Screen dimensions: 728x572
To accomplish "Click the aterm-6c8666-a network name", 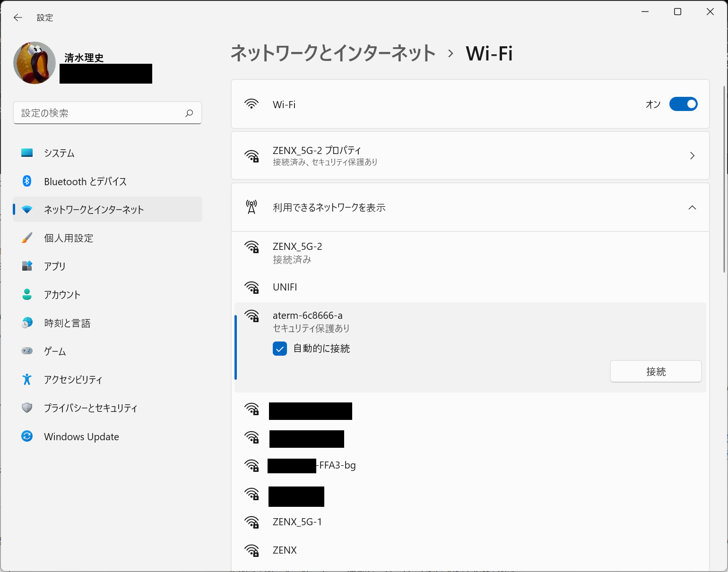I will click(x=308, y=315).
